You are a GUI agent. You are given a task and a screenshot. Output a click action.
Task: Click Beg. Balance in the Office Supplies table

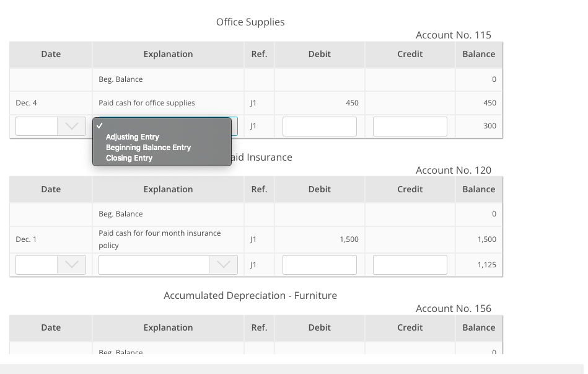click(121, 79)
